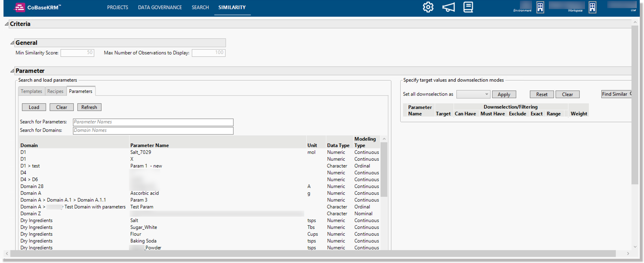This screenshot has height=263, width=644.
Task: Open the Data Governance menu
Action: [x=160, y=7]
